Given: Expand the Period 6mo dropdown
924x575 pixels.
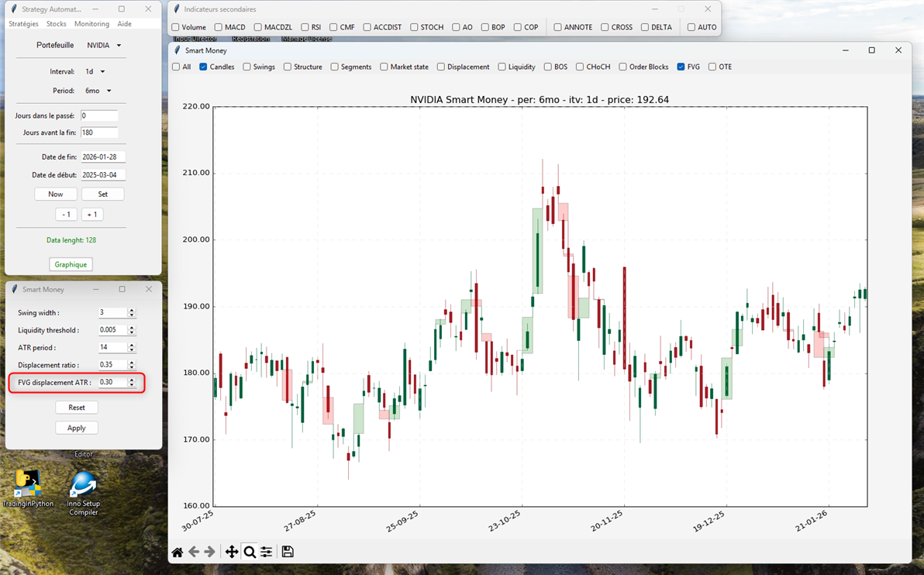Looking at the screenshot, I should (98, 91).
